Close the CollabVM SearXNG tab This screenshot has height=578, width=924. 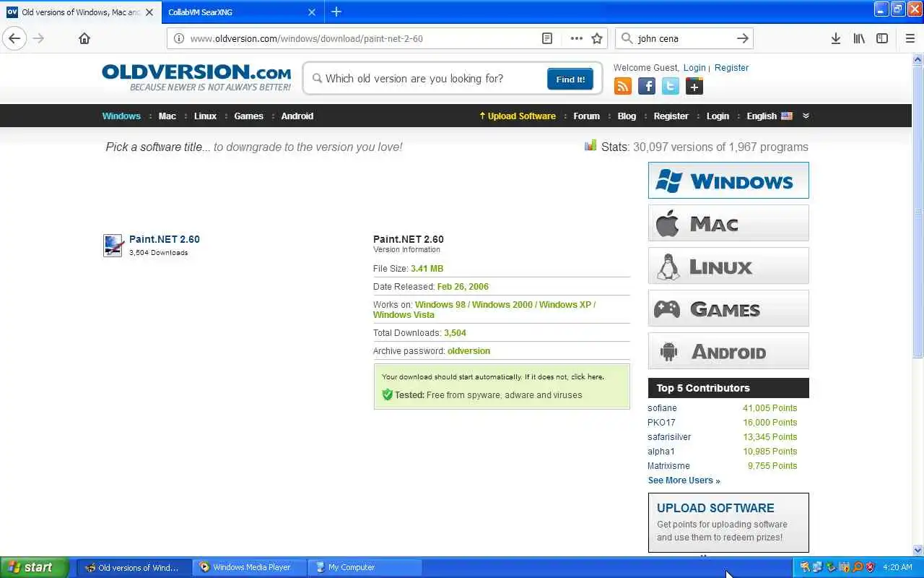pos(312,12)
